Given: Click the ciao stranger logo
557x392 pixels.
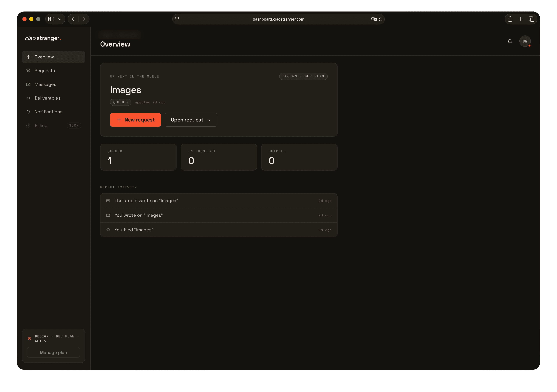Looking at the screenshot, I should [43, 38].
